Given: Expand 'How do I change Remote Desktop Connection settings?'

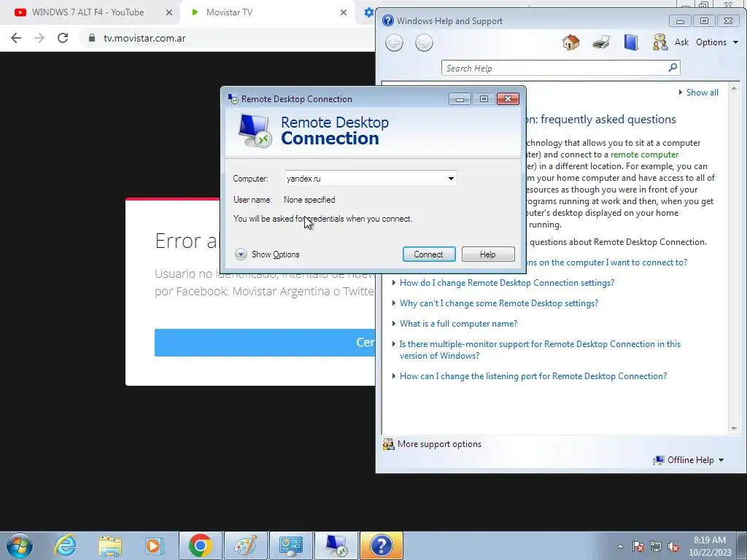Looking at the screenshot, I should 507,283.
